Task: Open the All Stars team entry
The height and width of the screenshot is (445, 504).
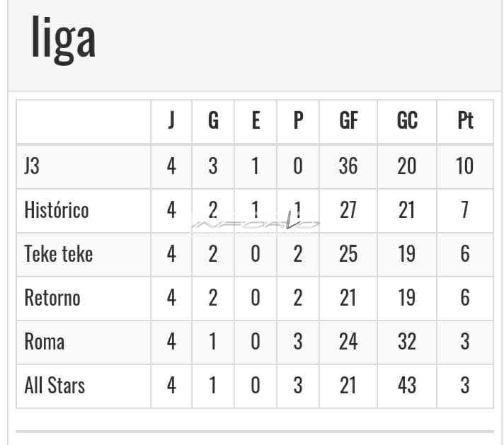Action: pos(55,386)
